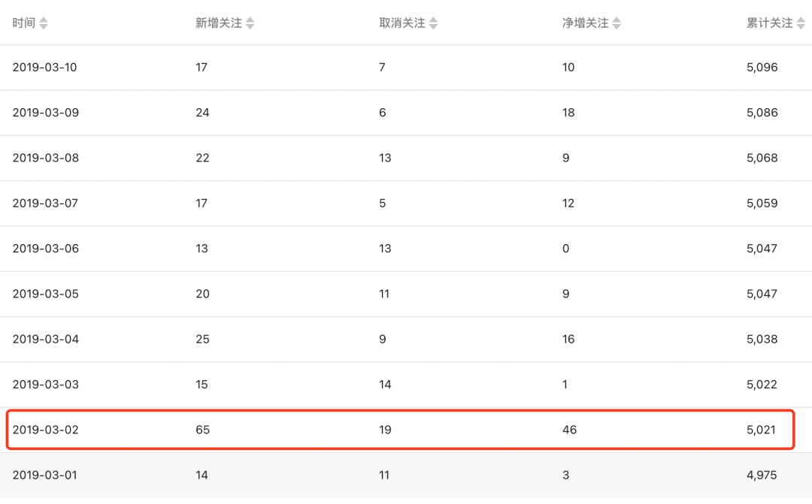Select the highlighted 2019-03-02 date cell
Viewport: 812px width, 504px height.
pos(46,430)
